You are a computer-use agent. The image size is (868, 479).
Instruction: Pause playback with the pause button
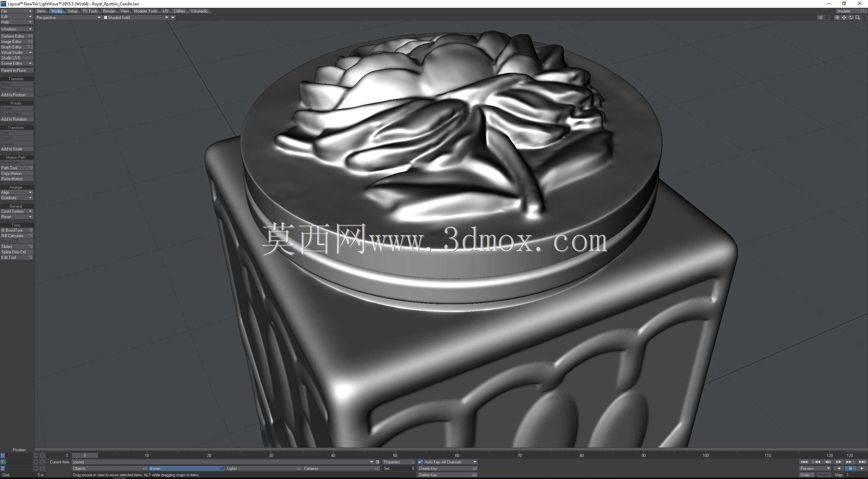[850, 468]
